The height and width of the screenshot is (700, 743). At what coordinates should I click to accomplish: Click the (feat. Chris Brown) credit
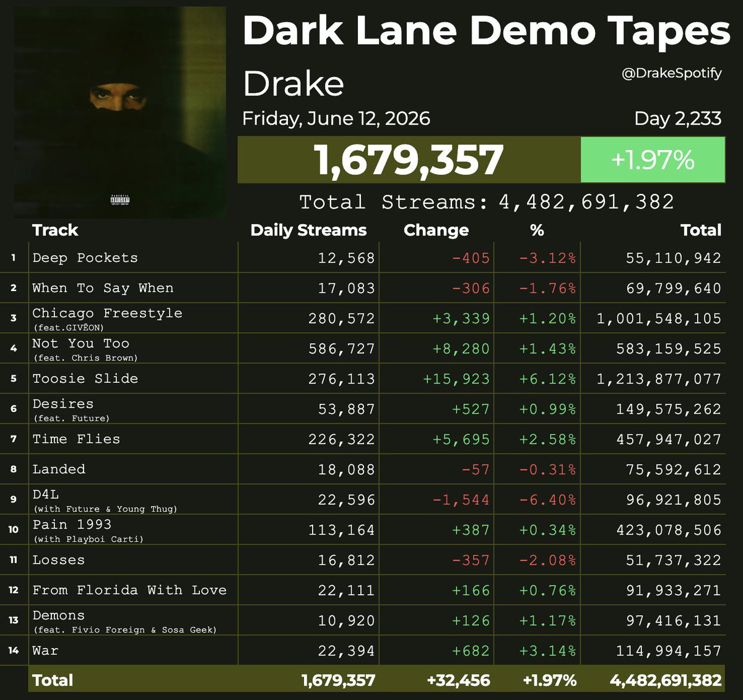coord(85,358)
